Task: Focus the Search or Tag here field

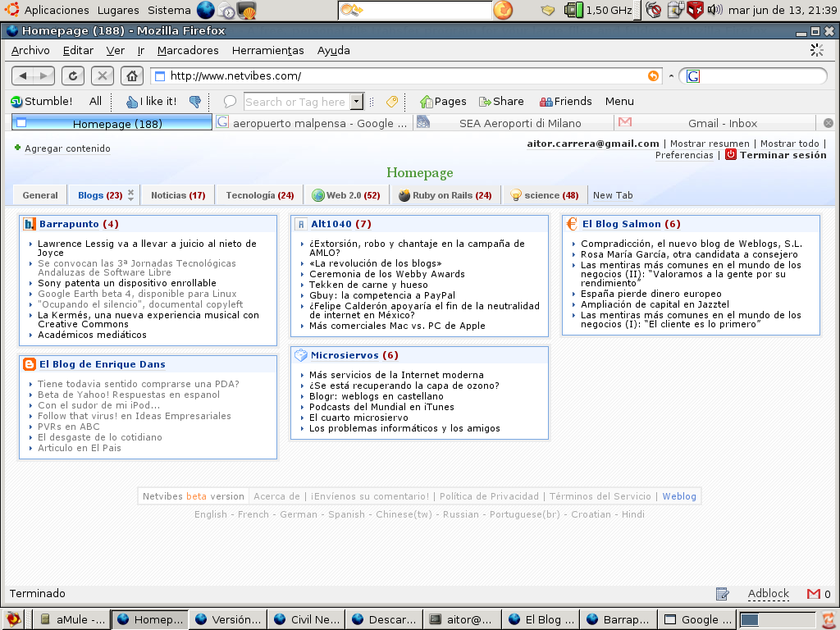Action: pyautogui.click(x=297, y=101)
